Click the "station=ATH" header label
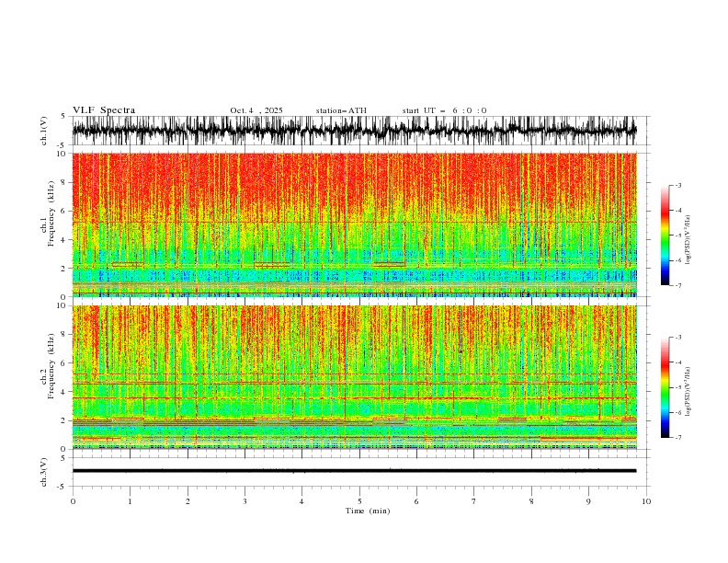Screen dimensions: 728x563 [341, 110]
